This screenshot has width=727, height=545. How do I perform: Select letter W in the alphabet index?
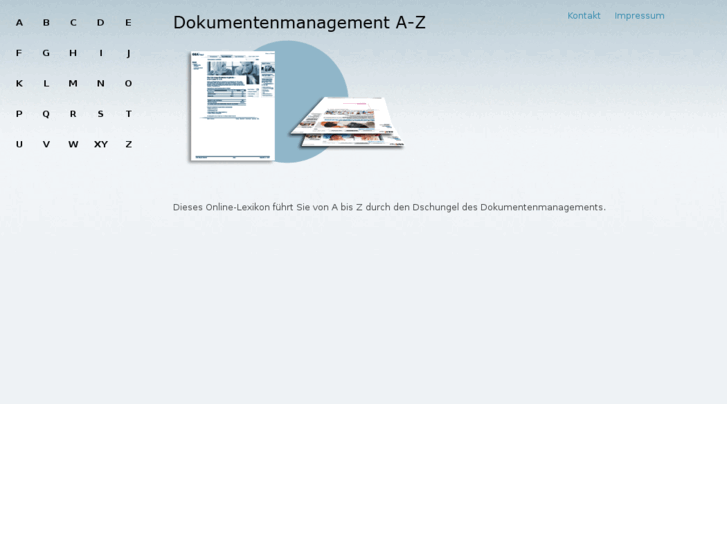click(x=73, y=145)
